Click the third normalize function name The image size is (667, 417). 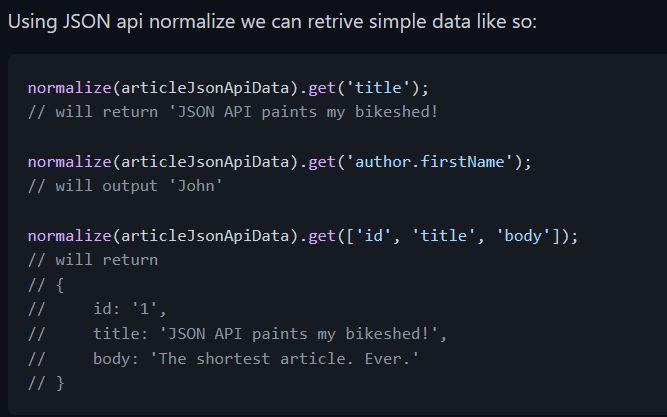click(x=70, y=237)
